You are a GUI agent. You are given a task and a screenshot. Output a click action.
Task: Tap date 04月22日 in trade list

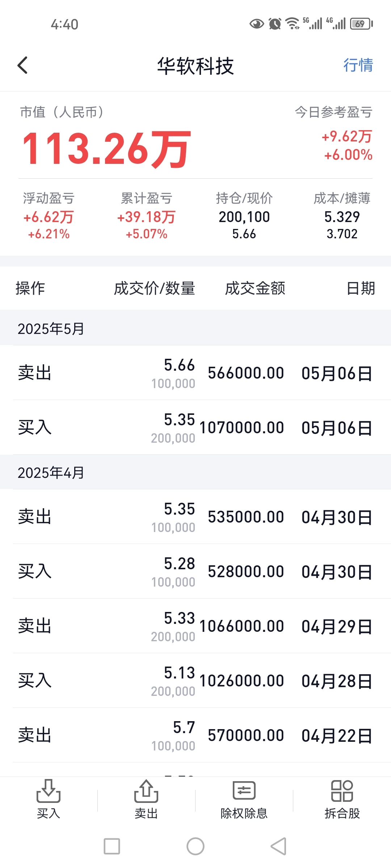pyautogui.click(x=337, y=736)
